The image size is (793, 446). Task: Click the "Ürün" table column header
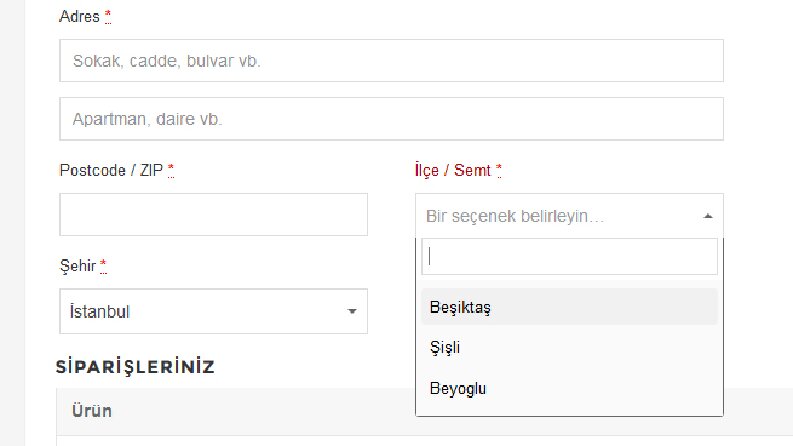point(92,411)
